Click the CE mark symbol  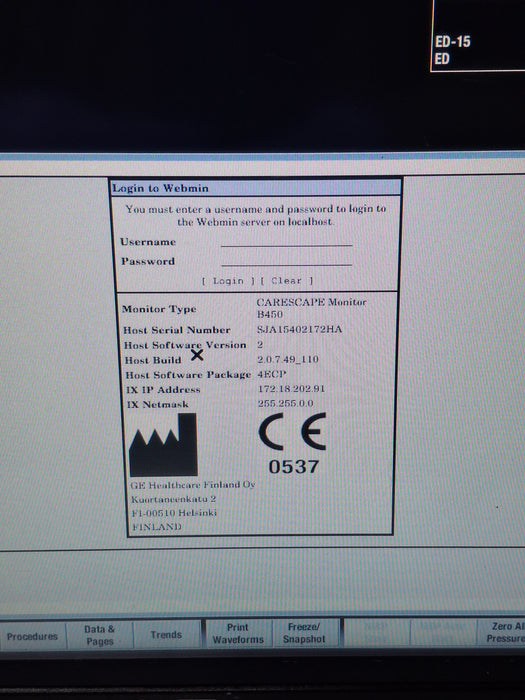pos(292,431)
